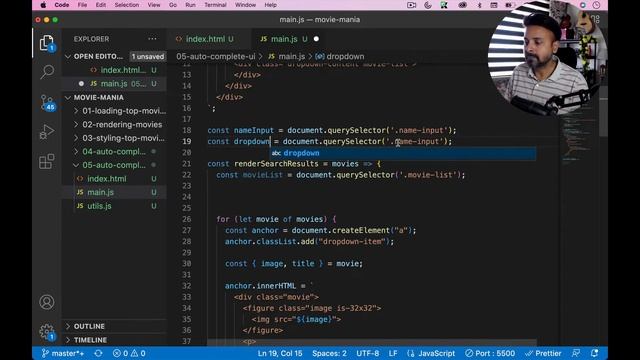Open the Run and Debug view
640x360 pixels.
47,132
